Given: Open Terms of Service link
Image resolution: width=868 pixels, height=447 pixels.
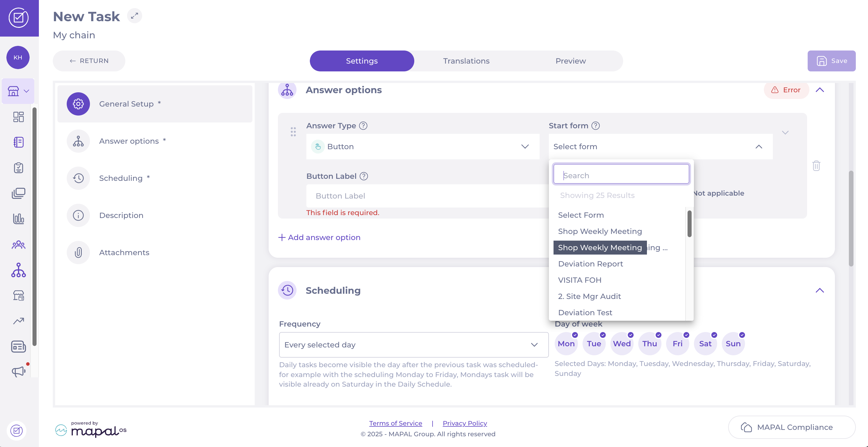Looking at the screenshot, I should point(395,423).
